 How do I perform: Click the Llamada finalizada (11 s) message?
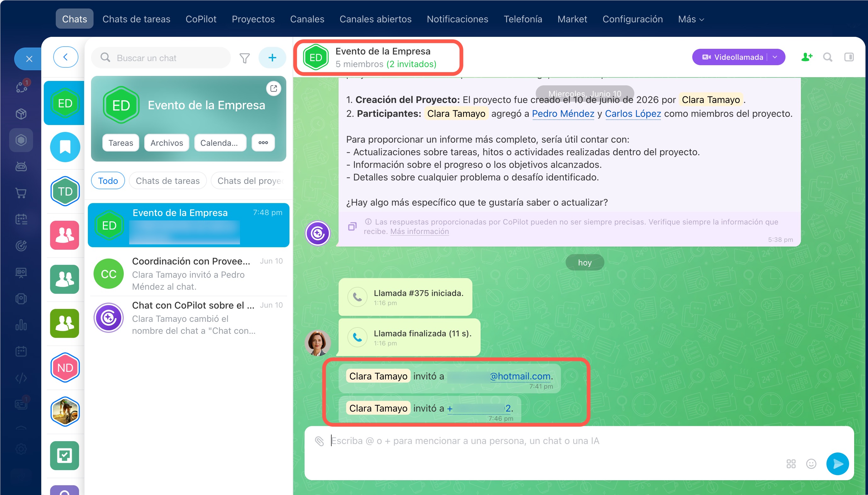409,337
